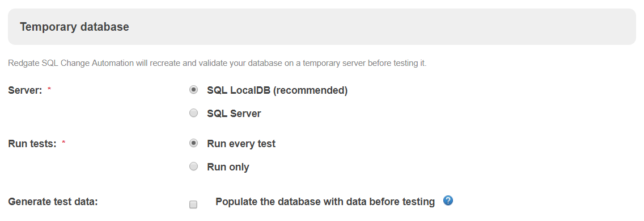
Task: Choose the SQL Server radio button
Action: 193,112
